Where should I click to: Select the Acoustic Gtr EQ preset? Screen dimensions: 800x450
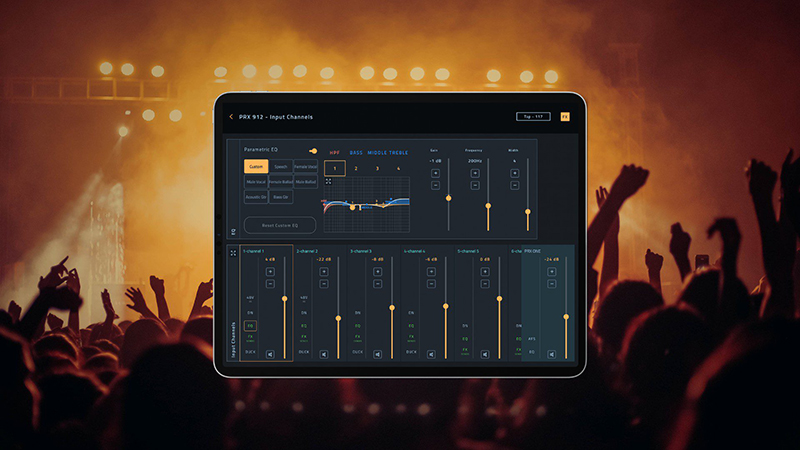(x=256, y=197)
